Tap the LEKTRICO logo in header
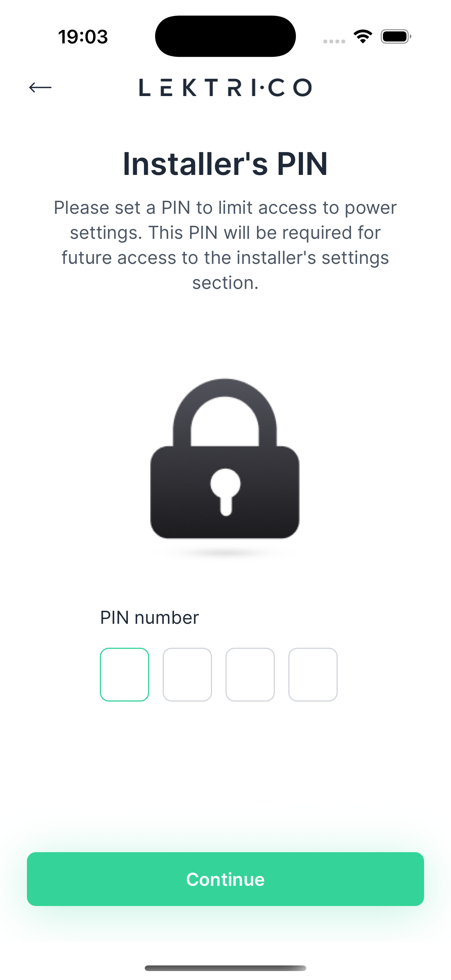Screen dimensions: 451x980 coord(225,87)
